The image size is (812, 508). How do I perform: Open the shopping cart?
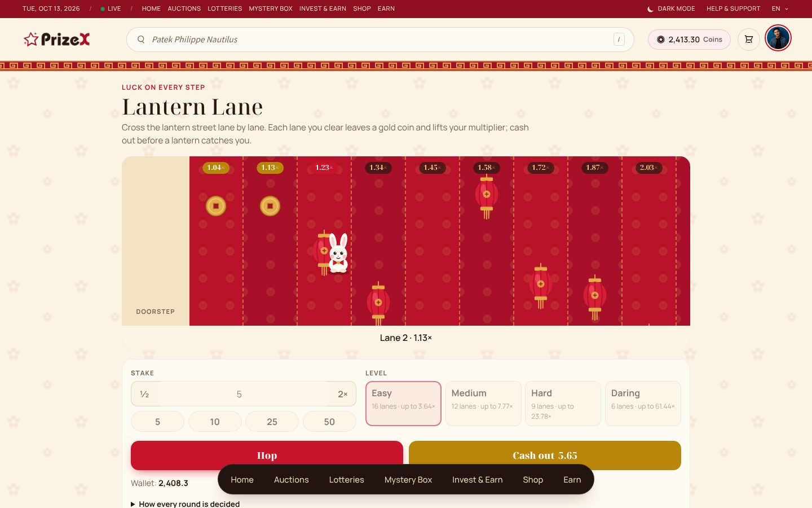point(749,40)
